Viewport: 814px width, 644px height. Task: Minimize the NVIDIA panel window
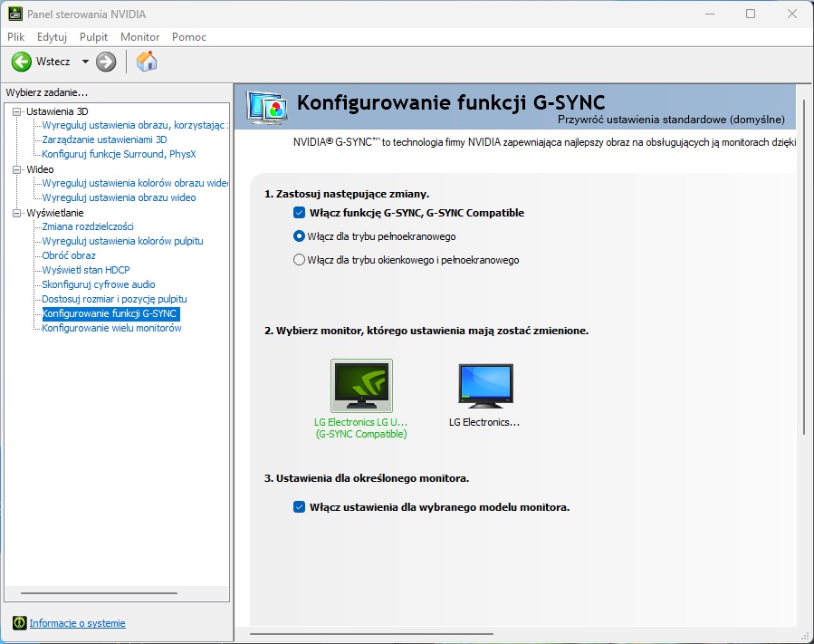(710, 14)
